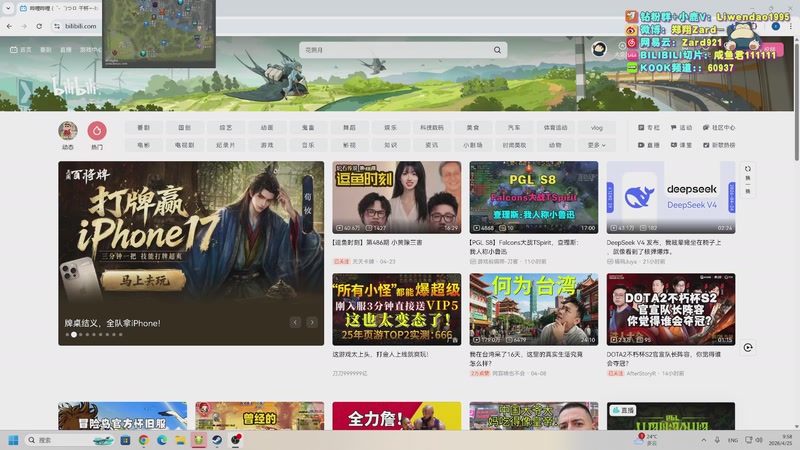The image size is (800, 450).
Task: Open the 动态 avatar icon
Action: [68, 131]
